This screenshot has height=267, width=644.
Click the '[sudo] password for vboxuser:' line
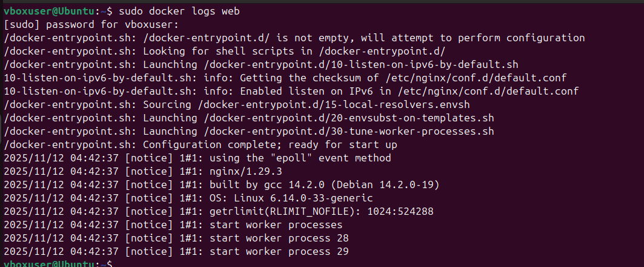click(91, 24)
